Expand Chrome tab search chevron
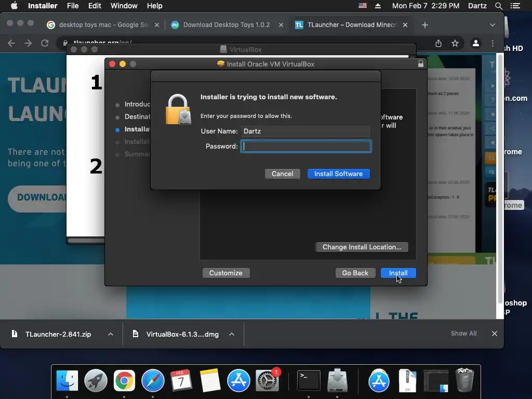This screenshot has width=532, height=399. click(x=493, y=25)
